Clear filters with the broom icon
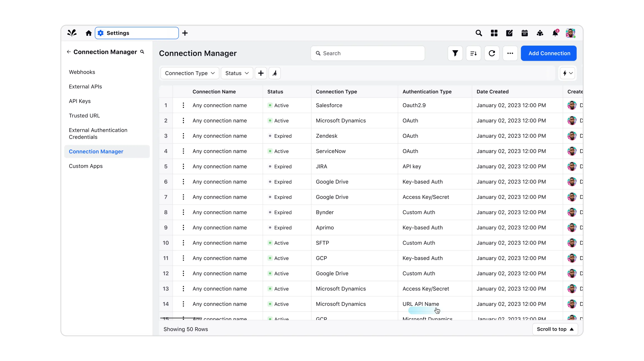This screenshot has height=361, width=644. 275,73
